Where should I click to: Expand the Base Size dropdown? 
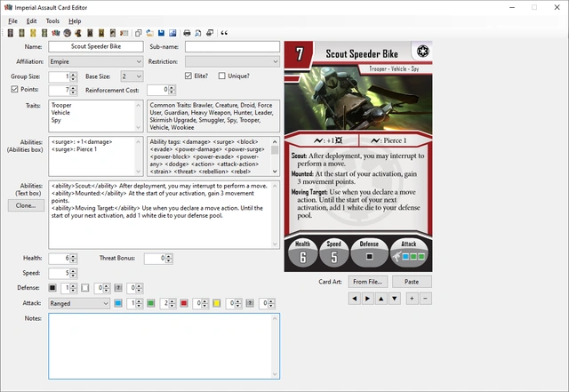coord(131,76)
